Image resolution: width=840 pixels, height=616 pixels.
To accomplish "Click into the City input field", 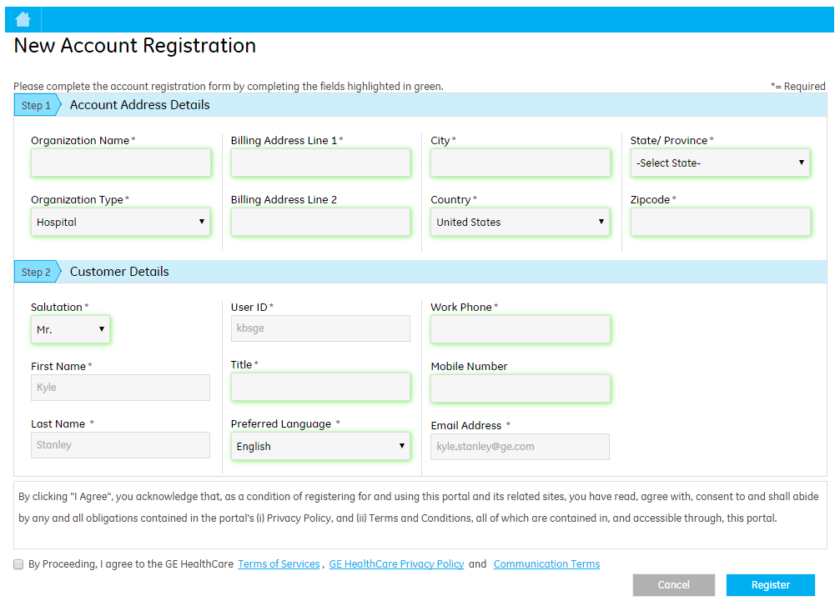I will pyautogui.click(x=521, y=163).
